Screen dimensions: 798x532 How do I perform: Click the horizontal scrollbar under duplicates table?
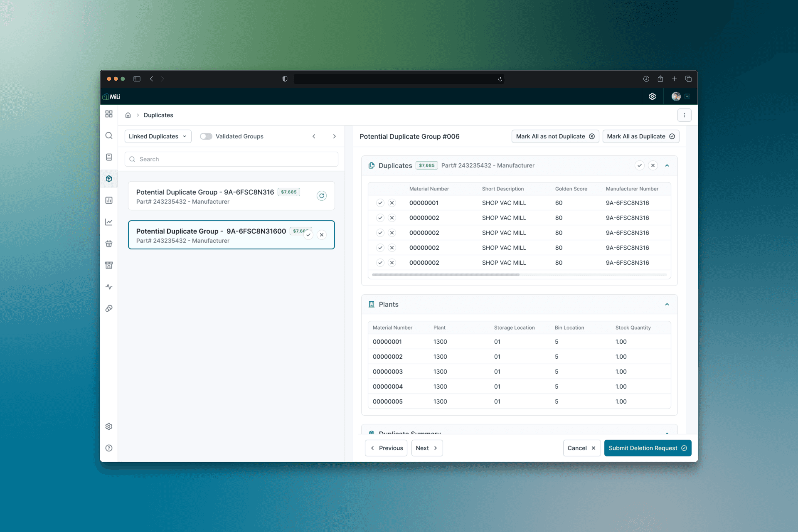(x=446, y=275)
